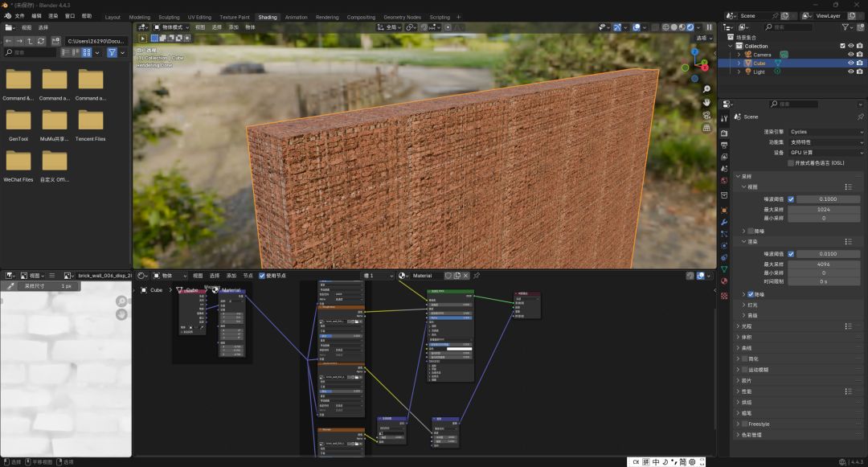Switch to orthographic/perspective grid icon in the viewport
Screen dimensions: 868x467
pyautogui.click(x=706, y=128)
